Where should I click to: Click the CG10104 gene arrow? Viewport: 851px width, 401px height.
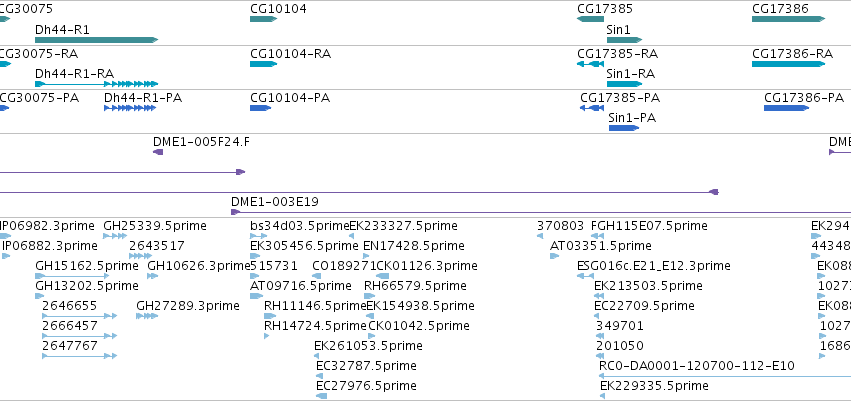click(263, 19)
